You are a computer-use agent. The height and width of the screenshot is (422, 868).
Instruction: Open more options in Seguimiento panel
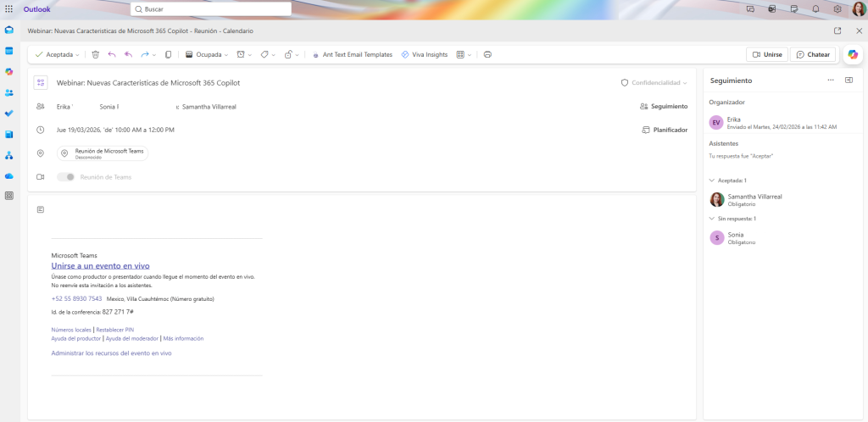(x=831, y=81)
